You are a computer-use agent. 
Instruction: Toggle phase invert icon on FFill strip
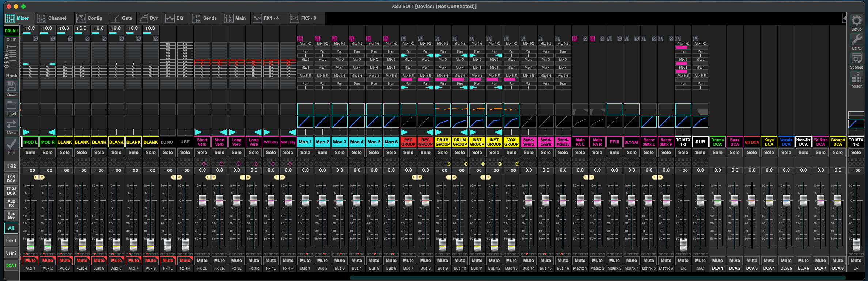tap(620, 38)
